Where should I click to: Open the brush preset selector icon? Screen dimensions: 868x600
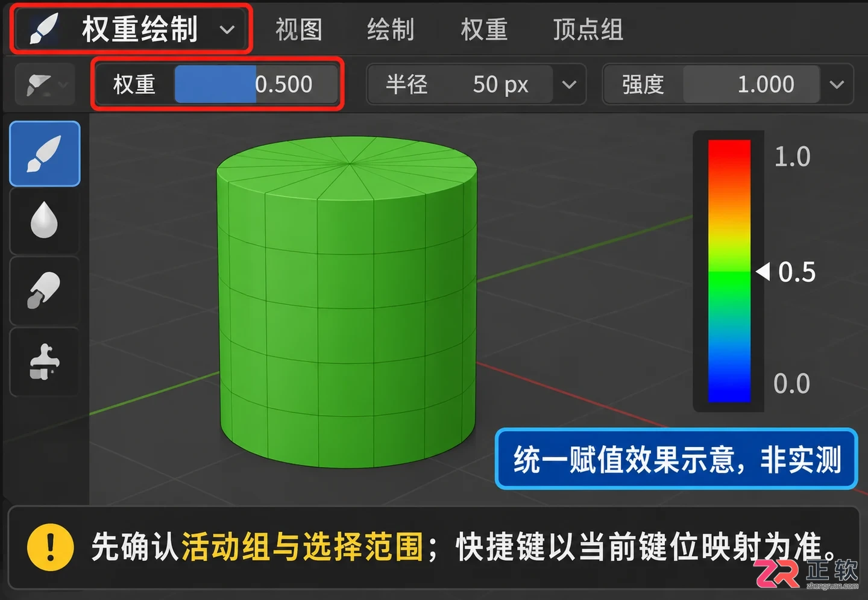pyautogui.click(x=45, y=84)
